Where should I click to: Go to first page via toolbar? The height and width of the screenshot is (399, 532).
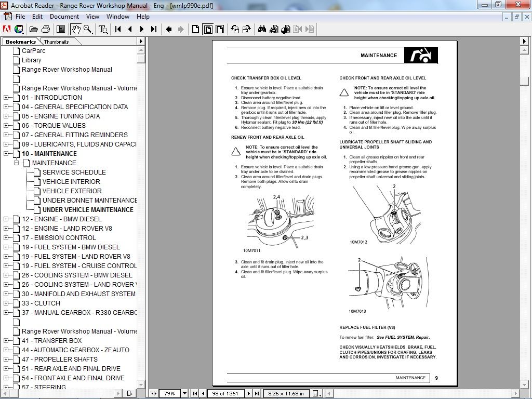(x=118, y=29)
